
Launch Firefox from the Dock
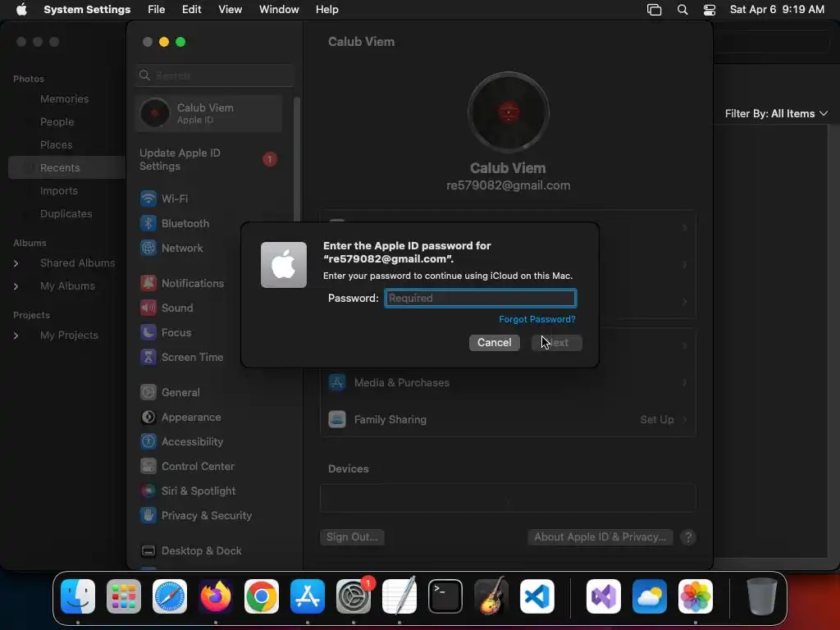(x=216, y=596)
